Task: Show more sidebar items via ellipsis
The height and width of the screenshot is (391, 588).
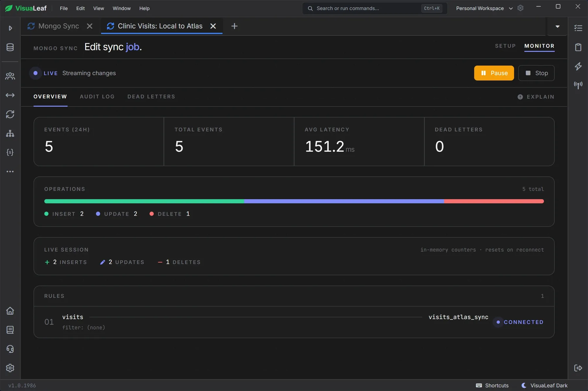Action: pos(10,171)
